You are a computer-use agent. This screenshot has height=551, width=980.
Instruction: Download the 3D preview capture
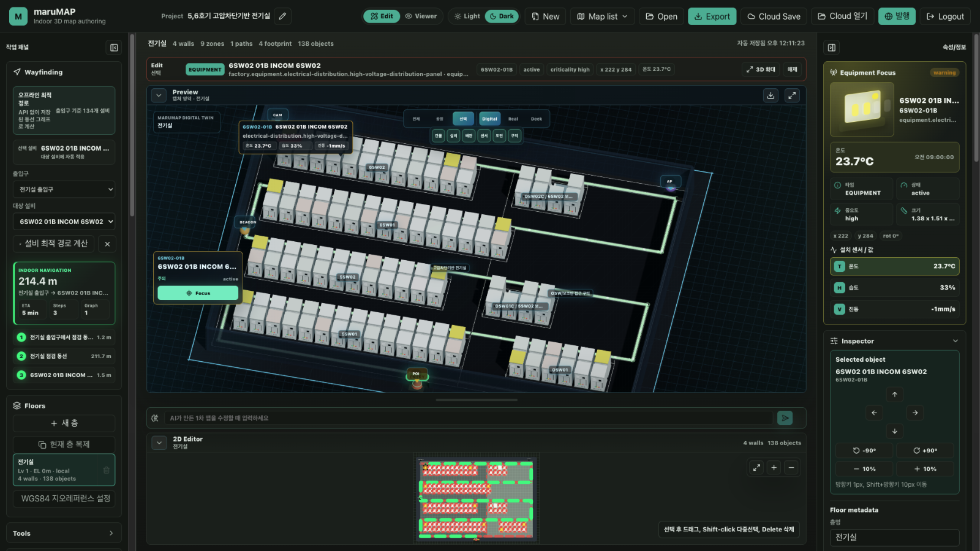tap(771, 96)
